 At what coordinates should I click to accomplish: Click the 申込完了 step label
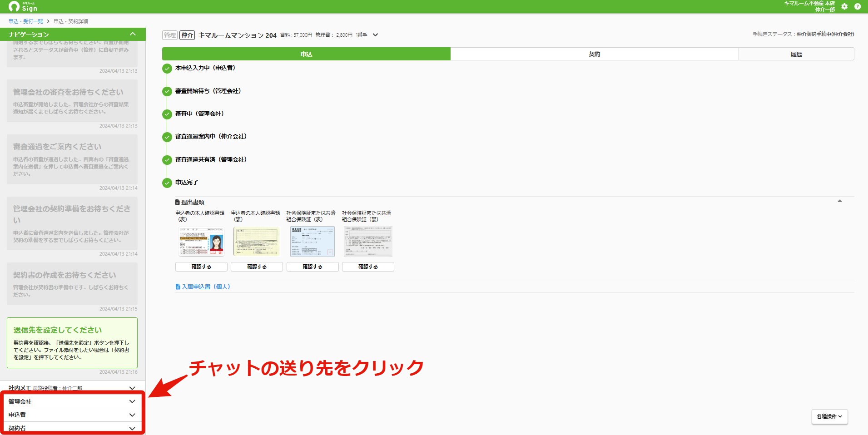pos(187,183)
